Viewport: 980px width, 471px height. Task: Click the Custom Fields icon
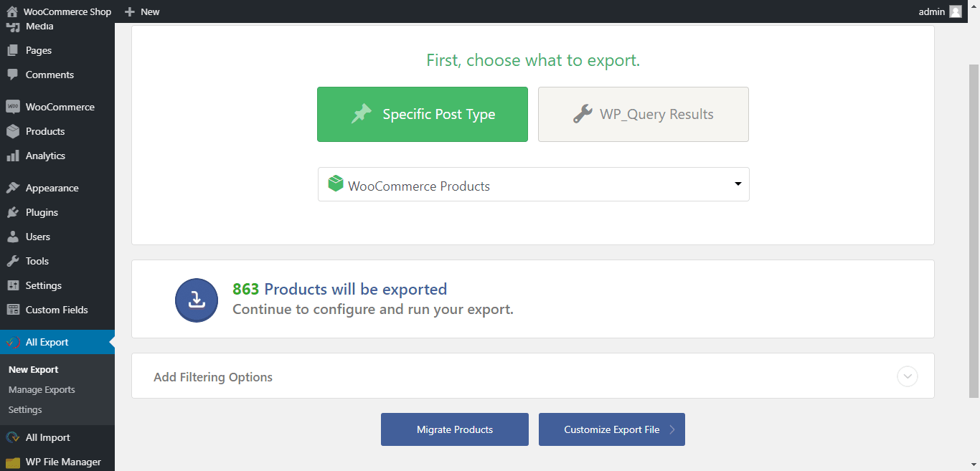point(13,310)
